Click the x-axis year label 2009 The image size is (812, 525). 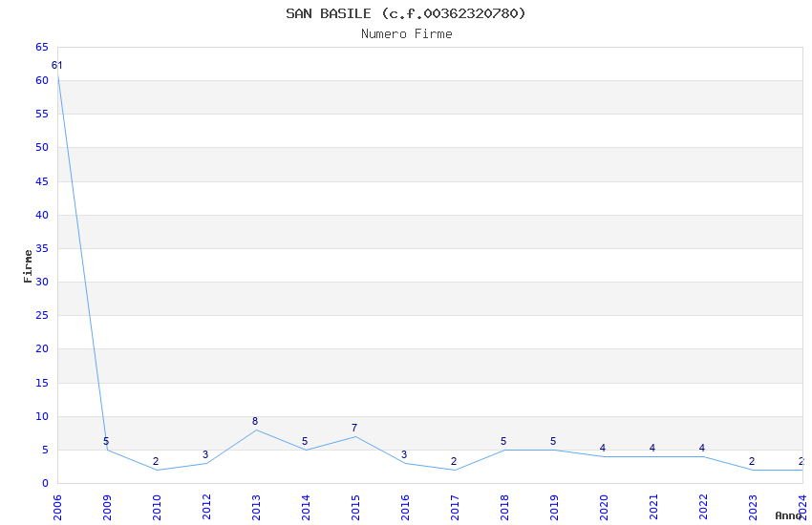pyautogui.click(x=107, y=508)
